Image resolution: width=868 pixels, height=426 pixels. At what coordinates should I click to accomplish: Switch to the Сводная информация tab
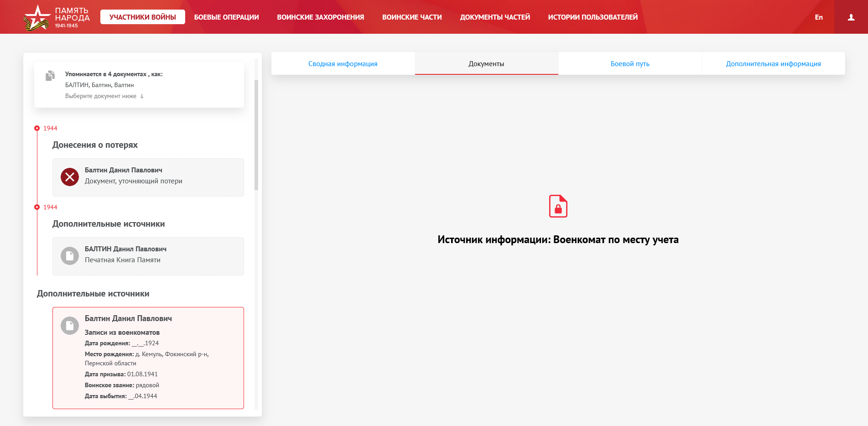point(343,64)
